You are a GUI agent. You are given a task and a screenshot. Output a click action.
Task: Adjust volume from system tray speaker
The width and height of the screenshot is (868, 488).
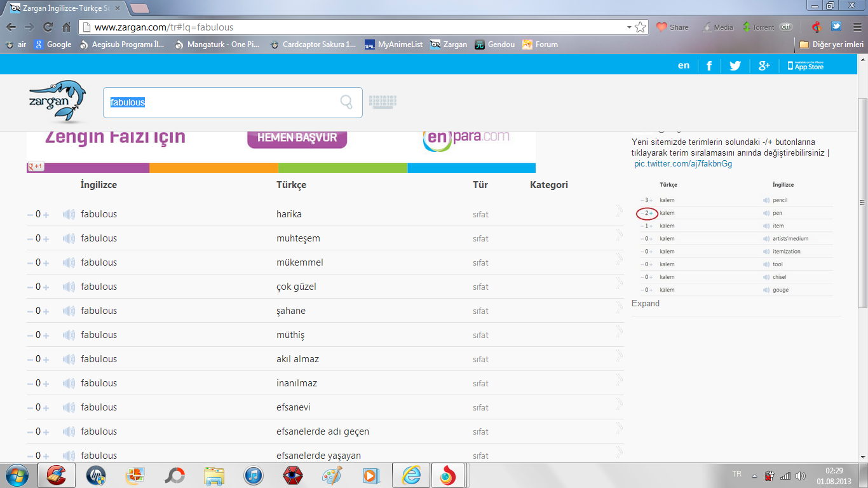(x=799, y=475)
